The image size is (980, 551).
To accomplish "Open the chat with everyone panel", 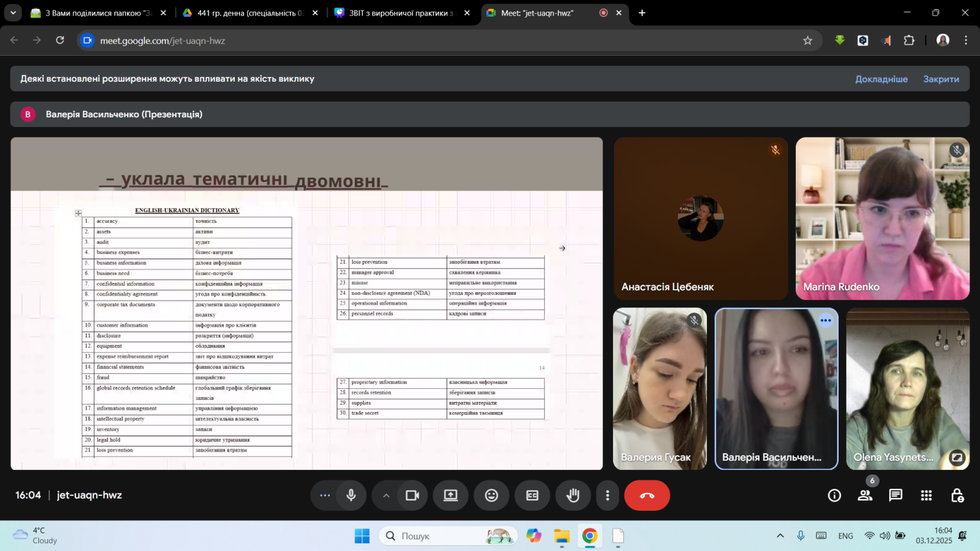I will (896, 495).
